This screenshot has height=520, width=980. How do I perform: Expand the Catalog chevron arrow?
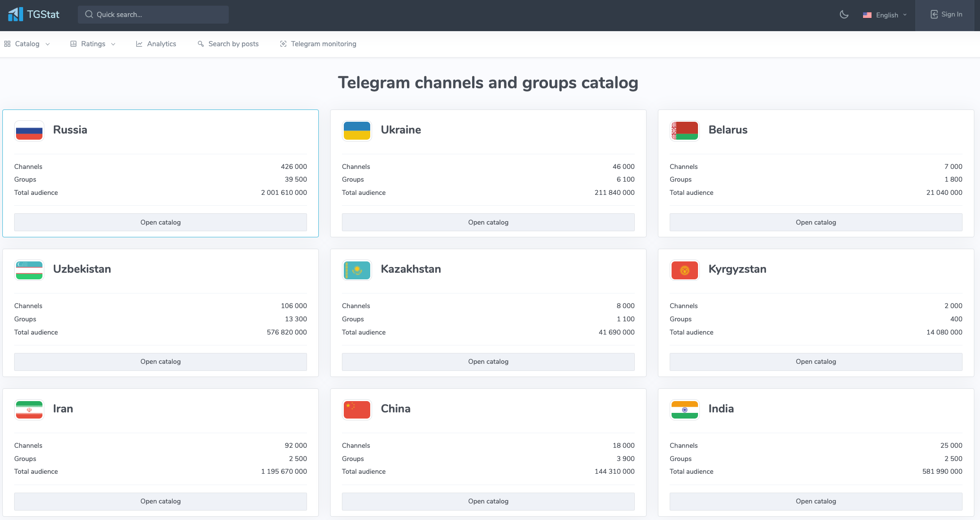click(48, 44)
